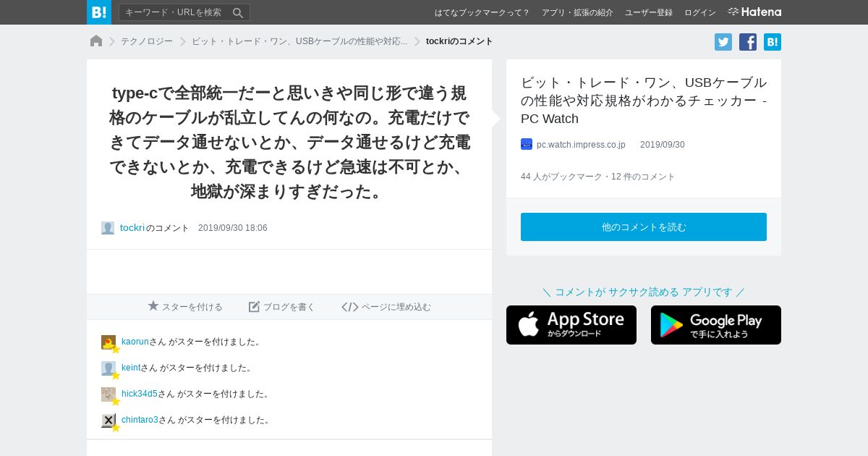Open the App Store download badge
Image resolution: width=868 pixels, height=456 pixels.
click(x=571, y=325)
